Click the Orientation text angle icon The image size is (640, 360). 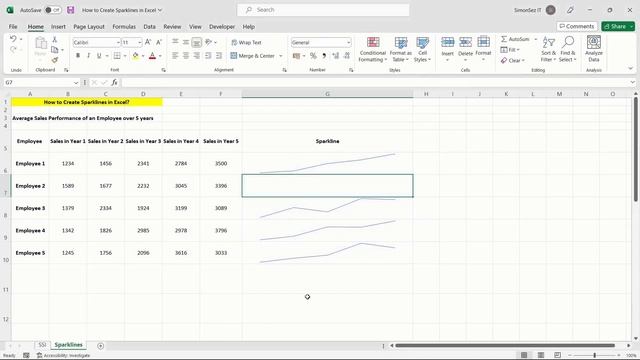click(209, 42)
